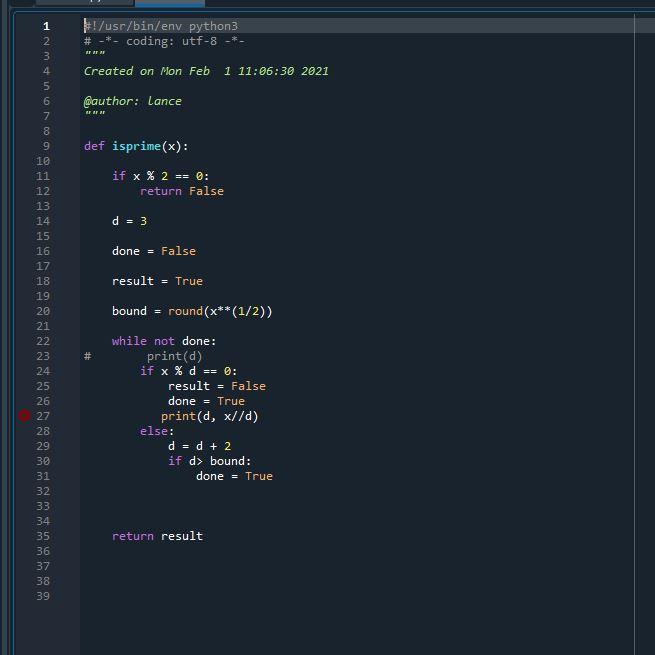Click the 'bound = round(x**(1/2))' line
The image size is (655, 655).
(192, 311)
